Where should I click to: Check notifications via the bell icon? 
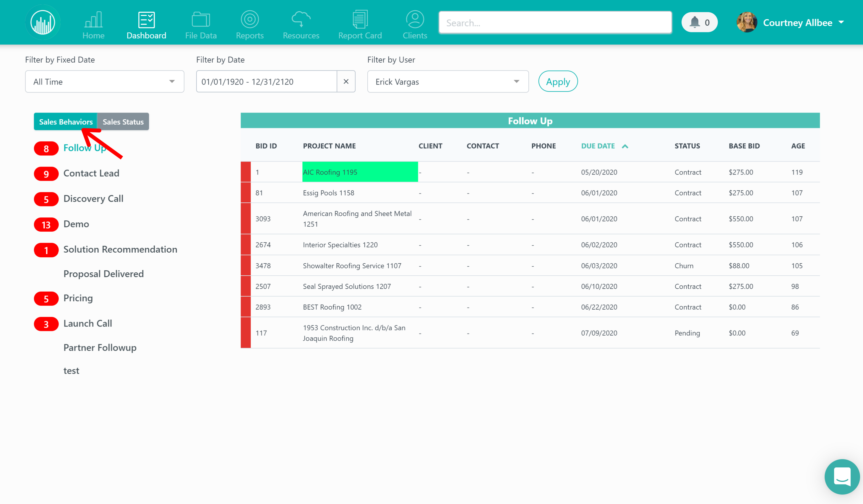(699, 22)
